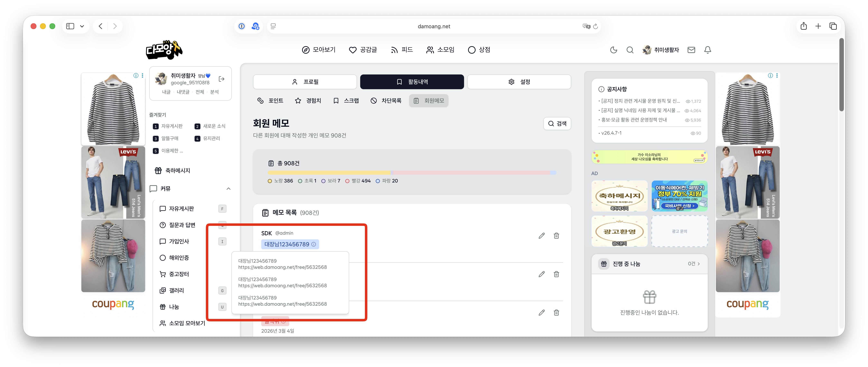Edit the SDK @admin memo with the pencil icon
The height and width of the screenshot is (367, 868).
pos(542,236)
